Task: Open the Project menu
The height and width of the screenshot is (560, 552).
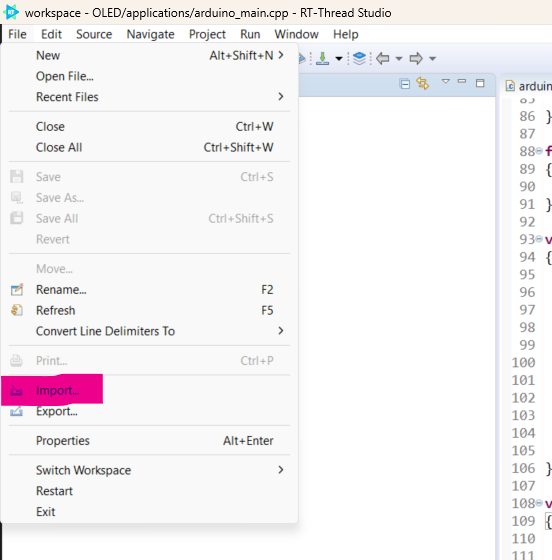Action: (x=207, y=34)
